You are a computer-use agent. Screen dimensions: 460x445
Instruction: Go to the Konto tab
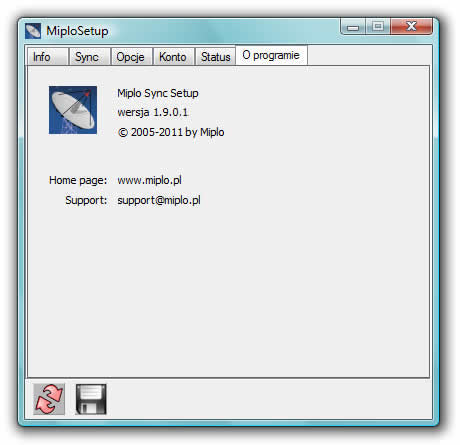click(x=174, y=56)
